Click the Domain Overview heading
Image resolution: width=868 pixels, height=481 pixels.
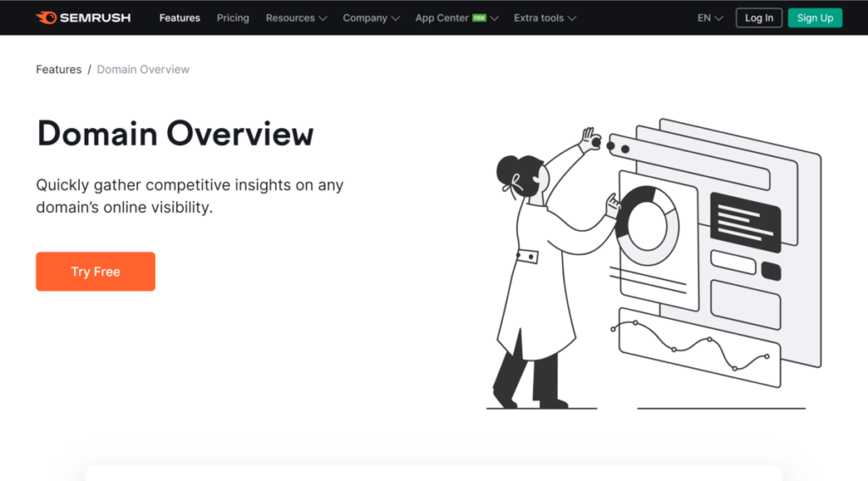tap(175, 133)
